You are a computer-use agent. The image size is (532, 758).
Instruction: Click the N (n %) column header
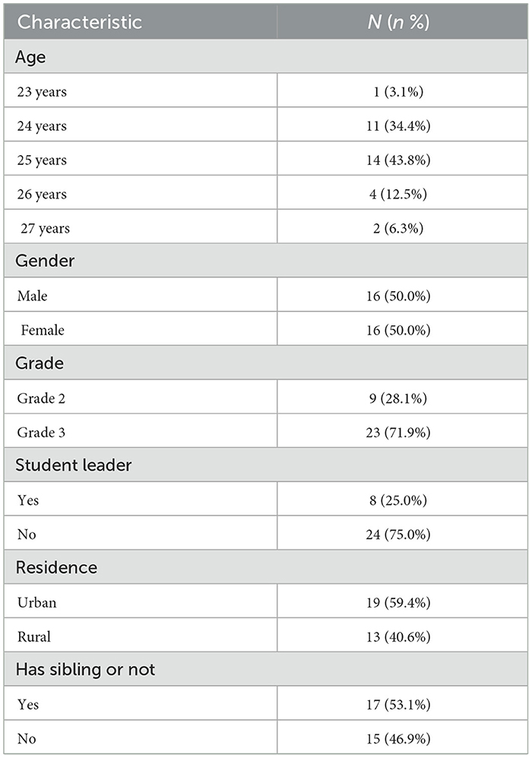398,22
